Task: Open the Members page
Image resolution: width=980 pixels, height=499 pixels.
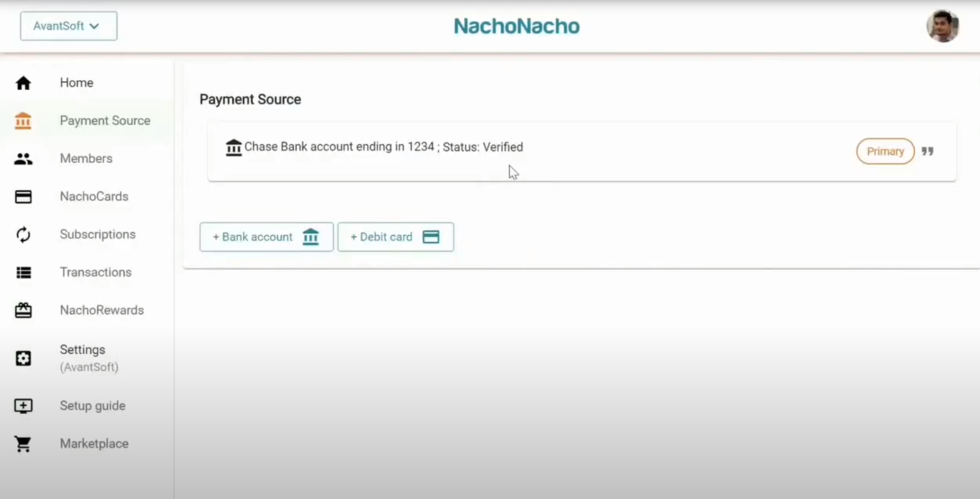Action: click(86, 158)
